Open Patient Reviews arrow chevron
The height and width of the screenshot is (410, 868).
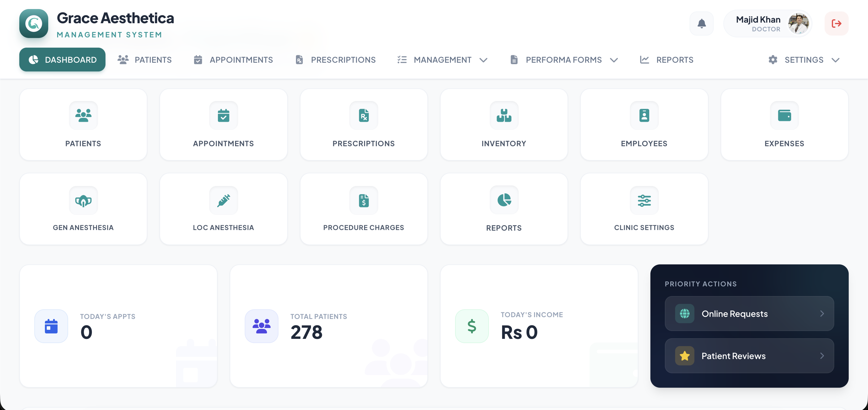(822, 356)
